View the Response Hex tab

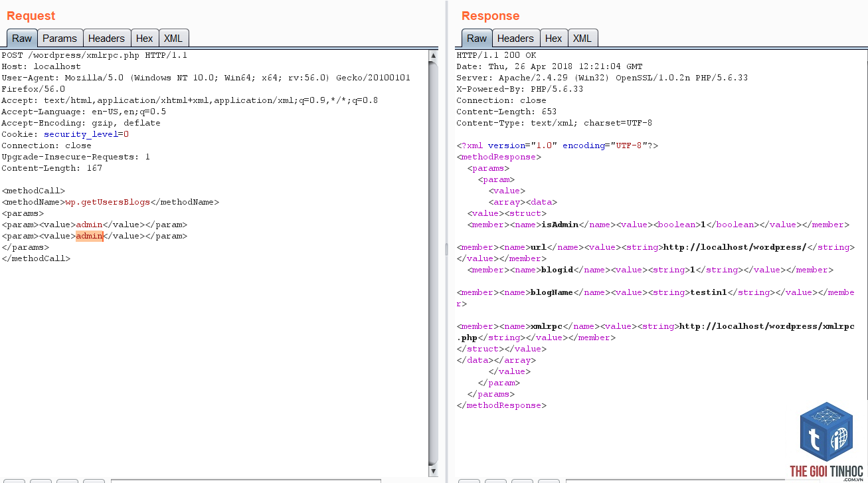pos(553,39)
